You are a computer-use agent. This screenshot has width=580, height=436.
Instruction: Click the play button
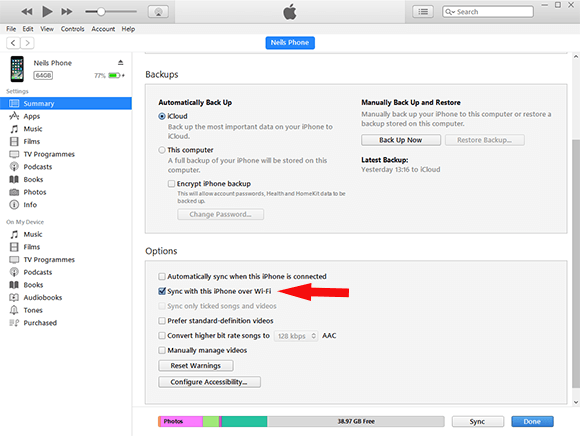[47, 12]
